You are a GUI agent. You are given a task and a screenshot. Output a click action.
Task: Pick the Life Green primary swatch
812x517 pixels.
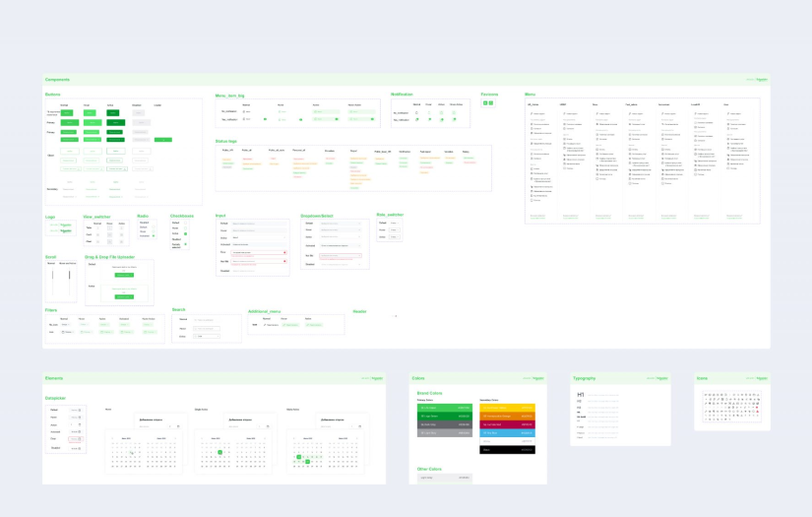[x=445, y=408]
